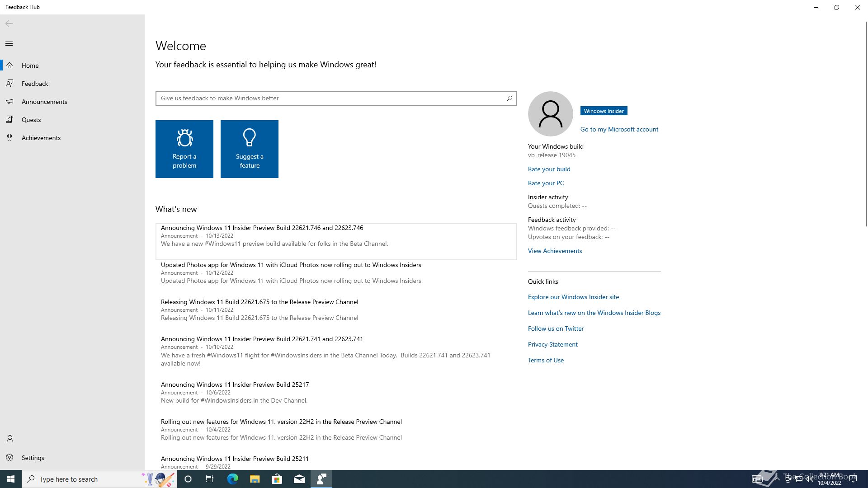Open announcement for Insider Preview Build 25217
Image resolution: width=868 pixels, height=488 pixels.
pos(336,392)
